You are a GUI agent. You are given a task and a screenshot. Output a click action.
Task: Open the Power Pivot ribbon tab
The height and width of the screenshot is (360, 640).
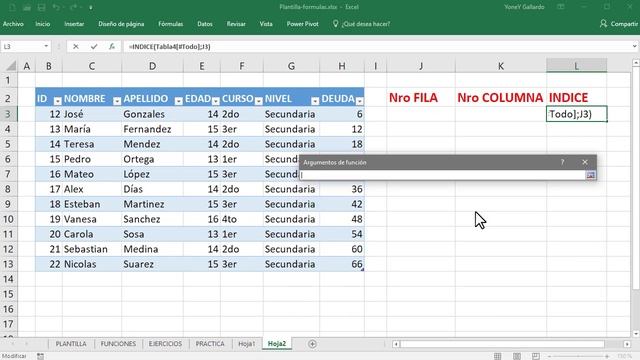coord(302,24)
